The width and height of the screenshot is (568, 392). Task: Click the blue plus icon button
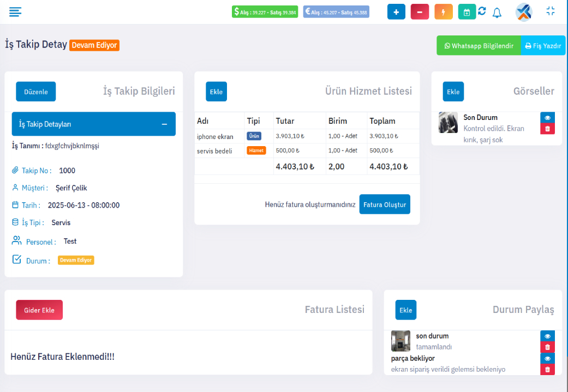[x=396, y=12]
